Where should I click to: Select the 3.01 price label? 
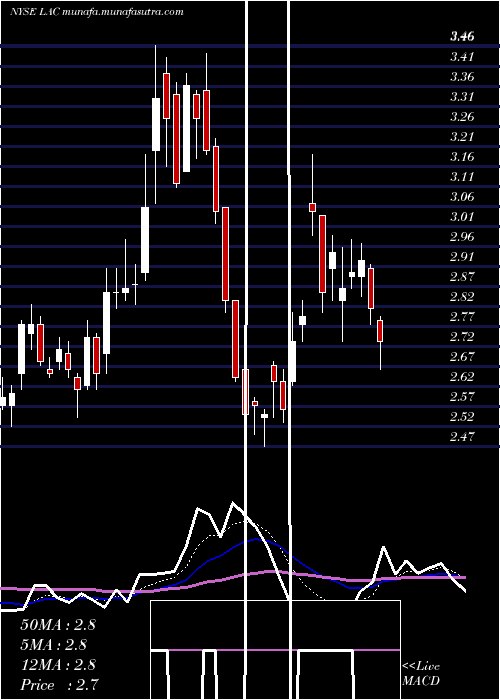point(462,217)
